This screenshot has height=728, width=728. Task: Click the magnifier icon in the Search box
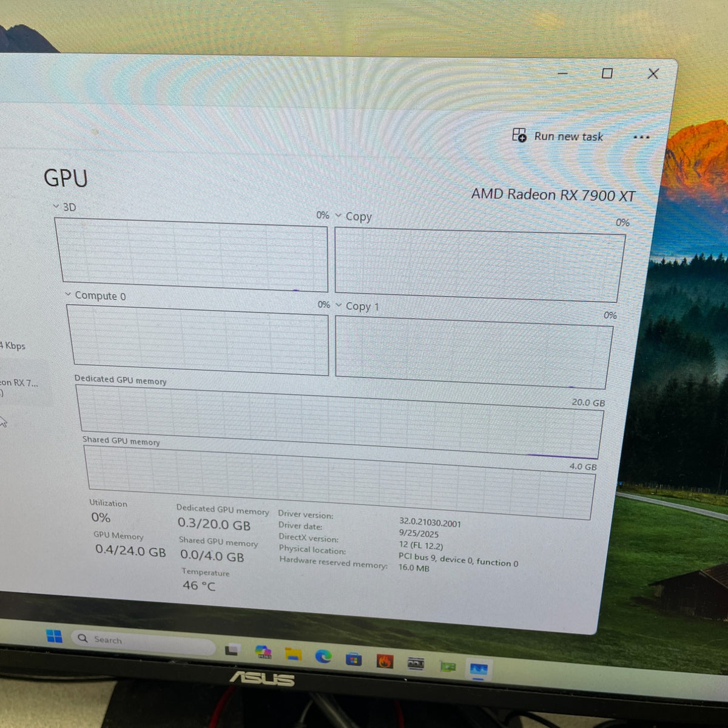tap(83, 638)
